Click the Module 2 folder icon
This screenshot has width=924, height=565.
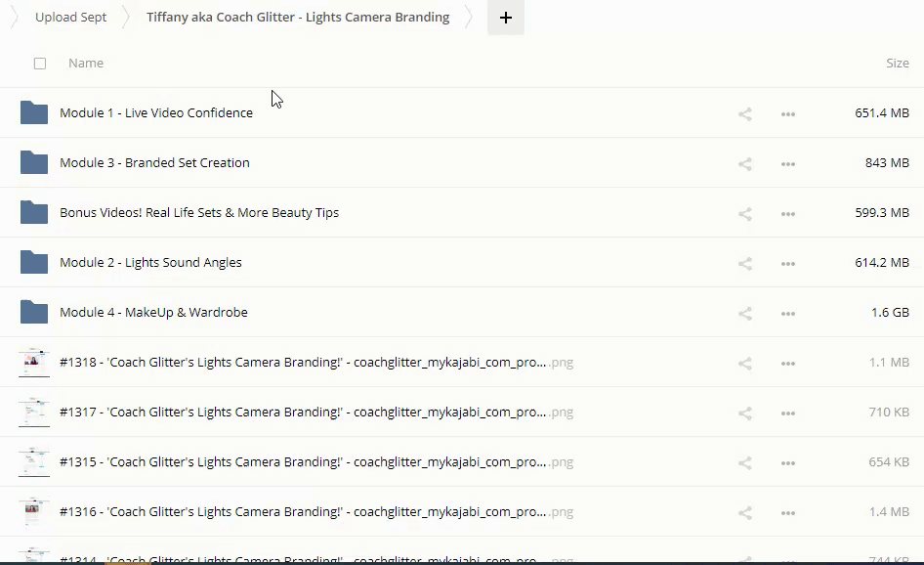(x=34, y=262)
